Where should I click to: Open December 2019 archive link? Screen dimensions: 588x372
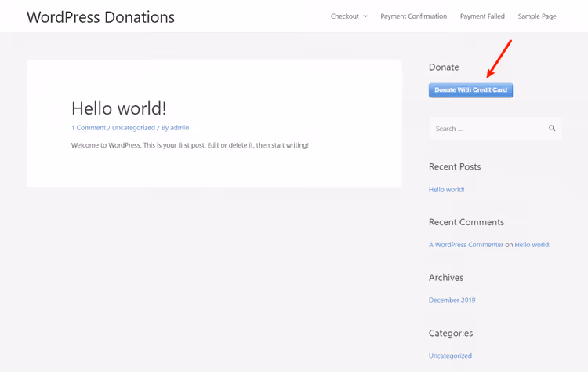point(452,301)
